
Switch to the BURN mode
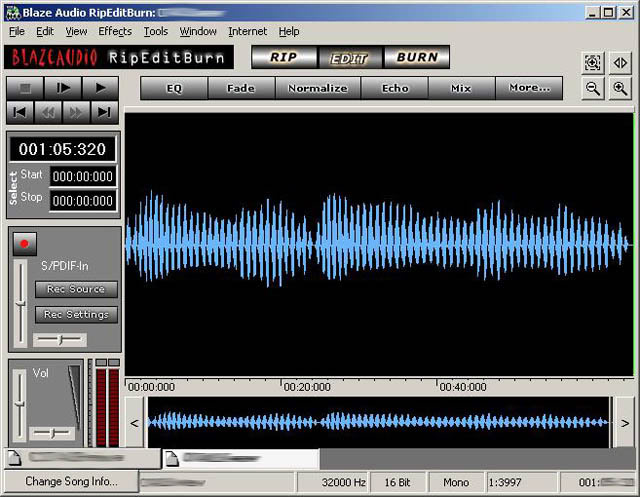click(x=416, y=57)
